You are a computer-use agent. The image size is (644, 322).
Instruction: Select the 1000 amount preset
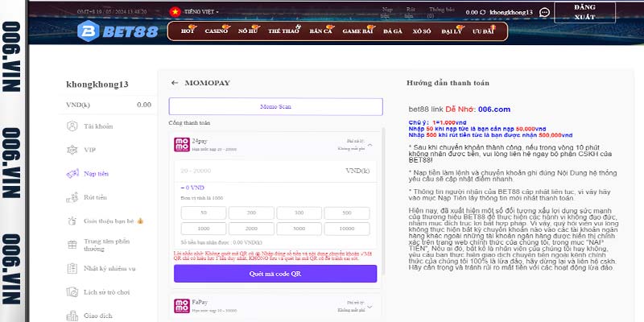click(204, 229)
